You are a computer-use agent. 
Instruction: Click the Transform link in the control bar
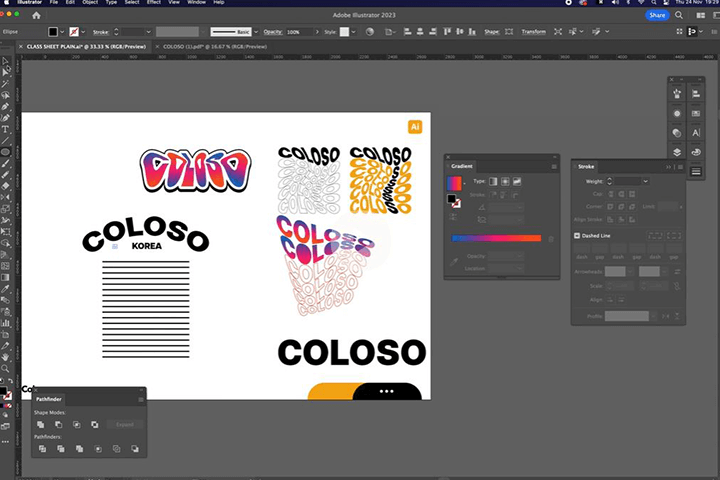tap(534, 32)
